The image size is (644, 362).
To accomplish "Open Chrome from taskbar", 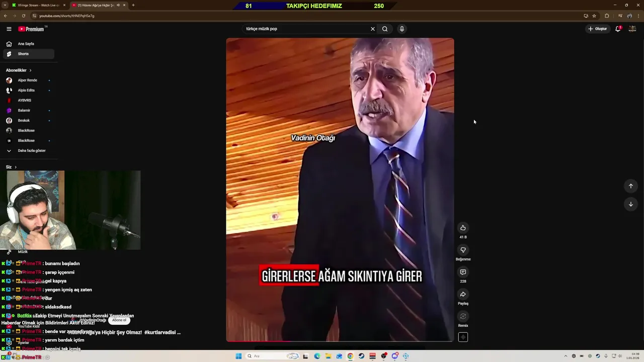I will coord(350,356).
